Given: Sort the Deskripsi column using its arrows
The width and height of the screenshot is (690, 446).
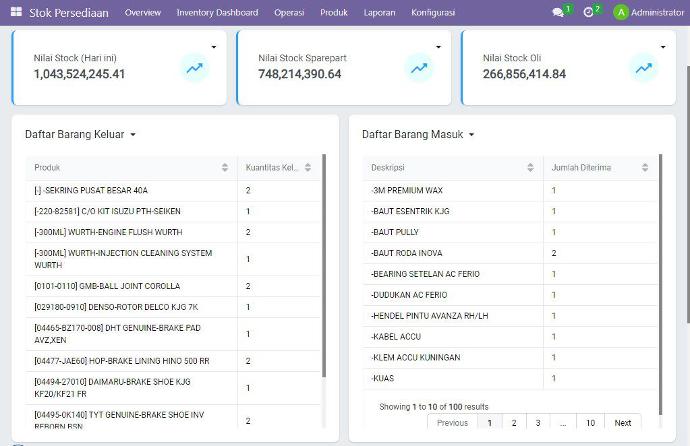Looking at the screenshot, I should point(531,168).
